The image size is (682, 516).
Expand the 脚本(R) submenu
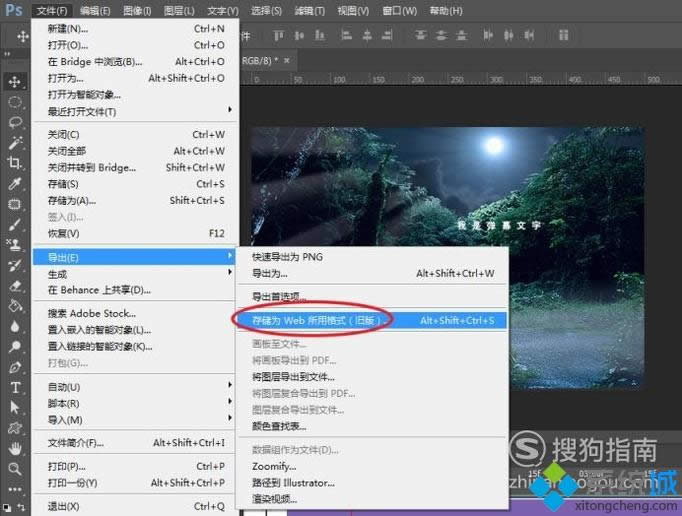coord(136,403)
